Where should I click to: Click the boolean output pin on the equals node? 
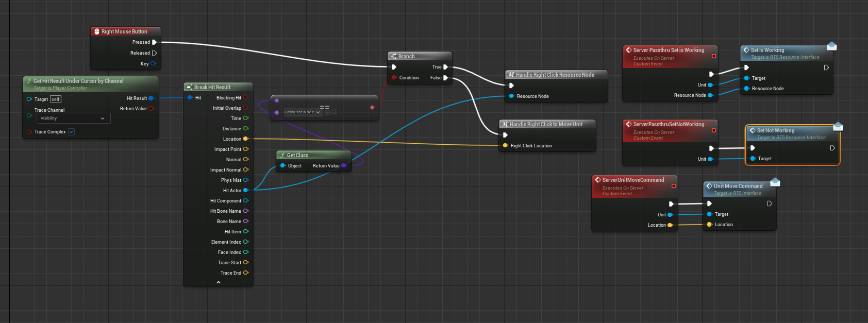pos(372,108)
